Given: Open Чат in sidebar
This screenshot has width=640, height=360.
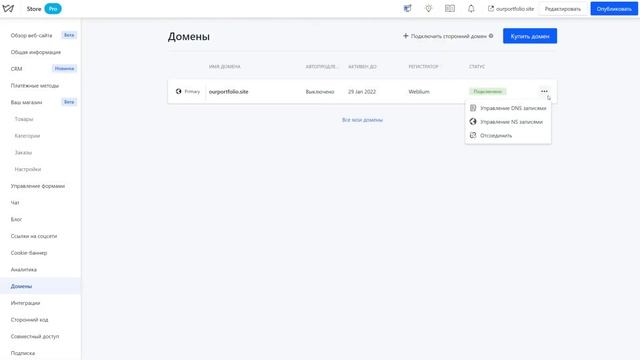Looking at the screenshot, I should [x=15, y=203].
